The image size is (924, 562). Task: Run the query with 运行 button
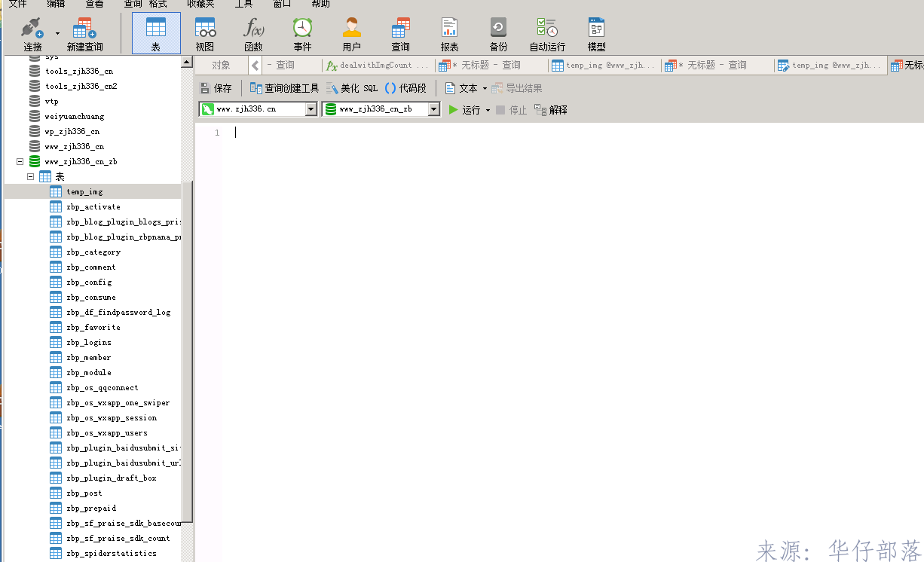(464, 110)
